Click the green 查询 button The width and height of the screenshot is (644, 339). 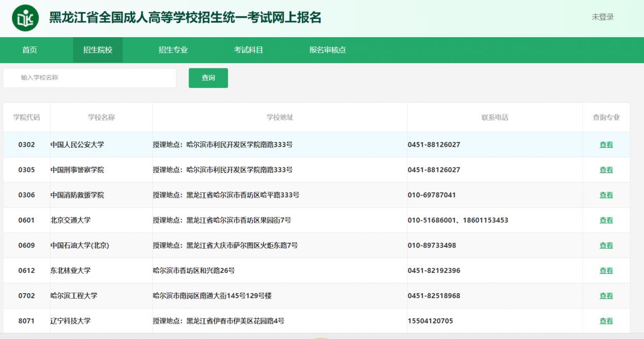click(208, 78)
